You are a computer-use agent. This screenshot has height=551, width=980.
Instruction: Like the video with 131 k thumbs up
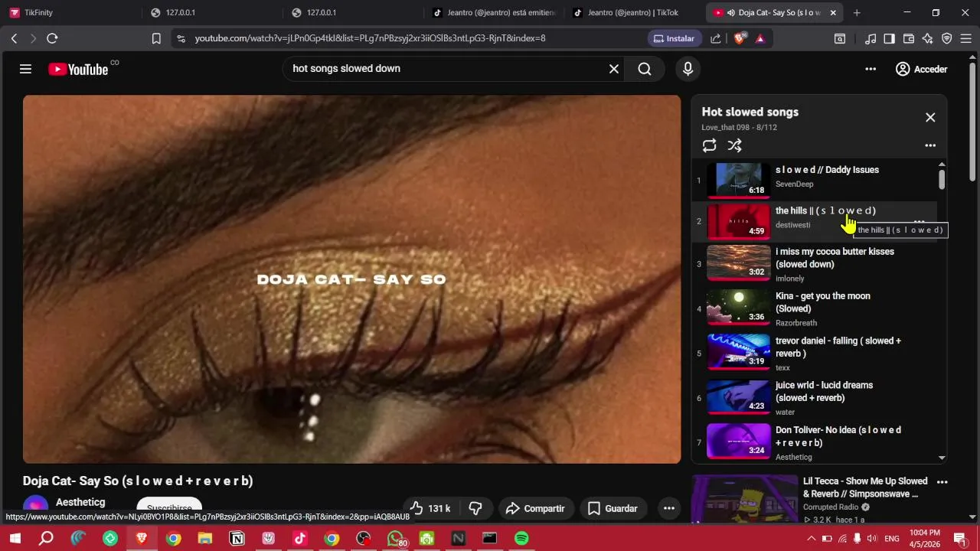pos(430,508)
